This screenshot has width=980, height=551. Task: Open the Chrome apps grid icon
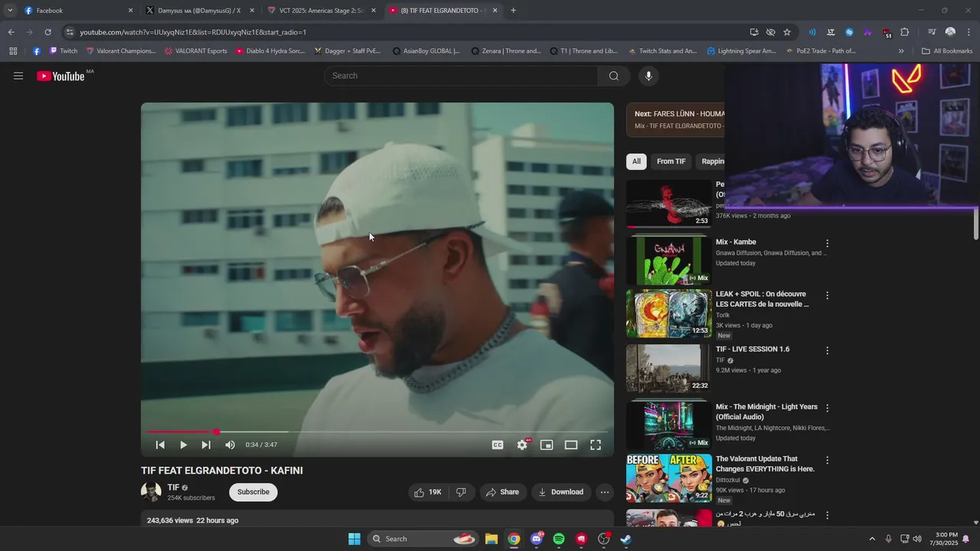point(13,51)
